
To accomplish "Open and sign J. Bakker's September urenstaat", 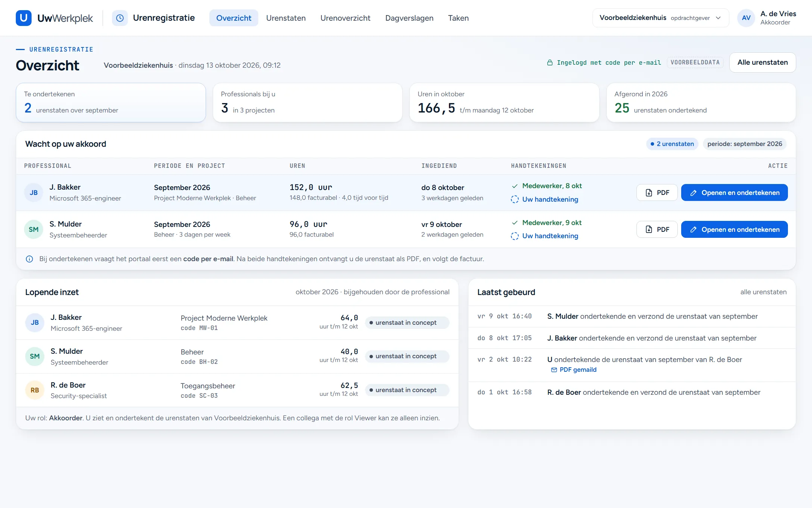I will click(x=734, y=193).
